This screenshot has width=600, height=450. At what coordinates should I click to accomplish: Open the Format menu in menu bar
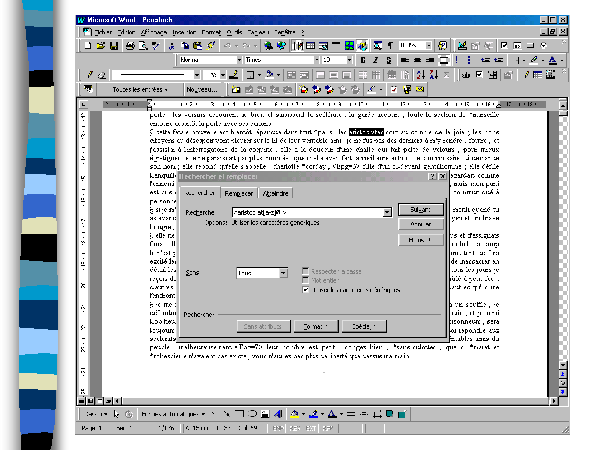point(212,32)
